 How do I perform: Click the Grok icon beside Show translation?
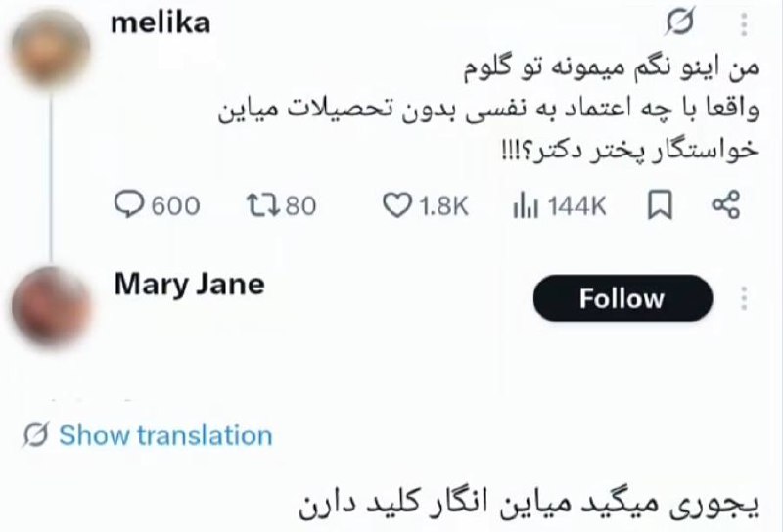pos(35,435)
